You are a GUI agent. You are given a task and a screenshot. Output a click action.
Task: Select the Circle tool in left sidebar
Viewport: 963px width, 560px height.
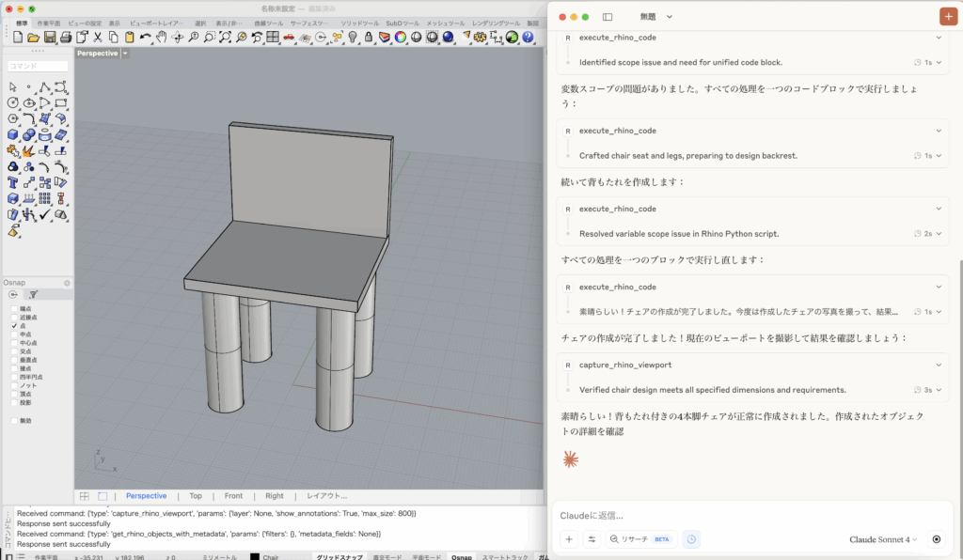click(x=13, y=103)
